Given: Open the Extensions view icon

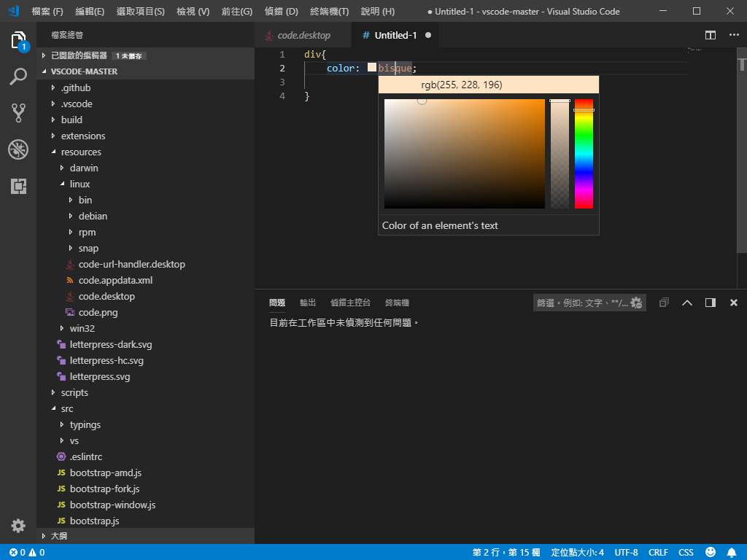Looking at the screenshot, I should point(18,186).
